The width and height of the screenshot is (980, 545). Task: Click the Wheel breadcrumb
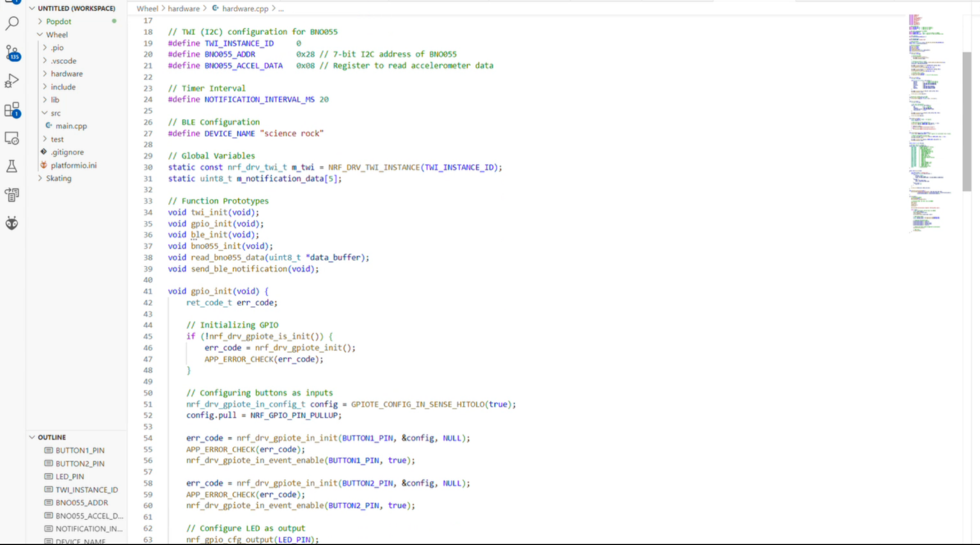[x=148, y=8]
